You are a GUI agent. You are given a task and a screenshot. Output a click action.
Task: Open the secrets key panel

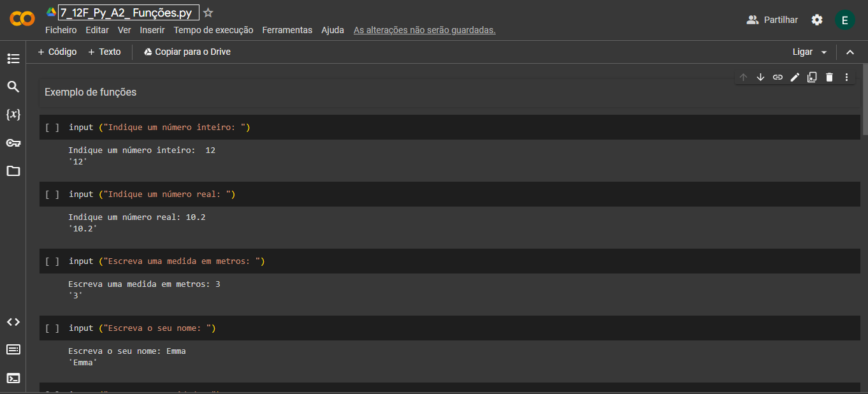(13, 143)
